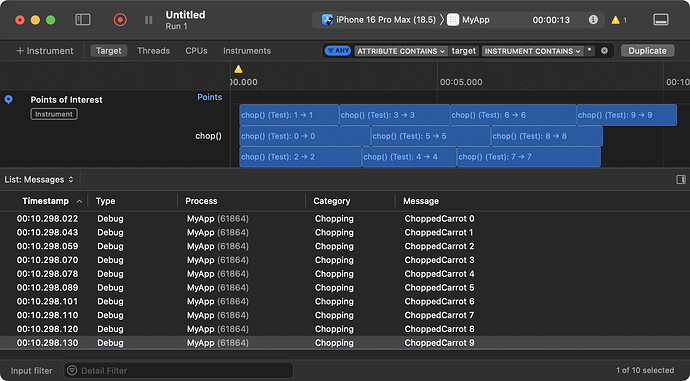Click the Duplicate button
The width and height of the screenshot is (690, 381).
coord(647,51)
